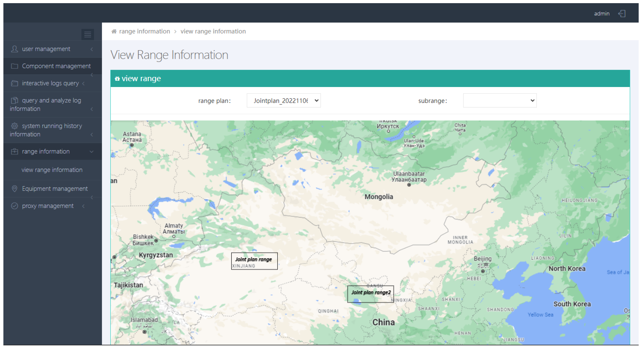Open the view range information submenu item
Image resolution: width=644 pixels, height=349 pixels.
pyautogui.click(x=52, y=170)
